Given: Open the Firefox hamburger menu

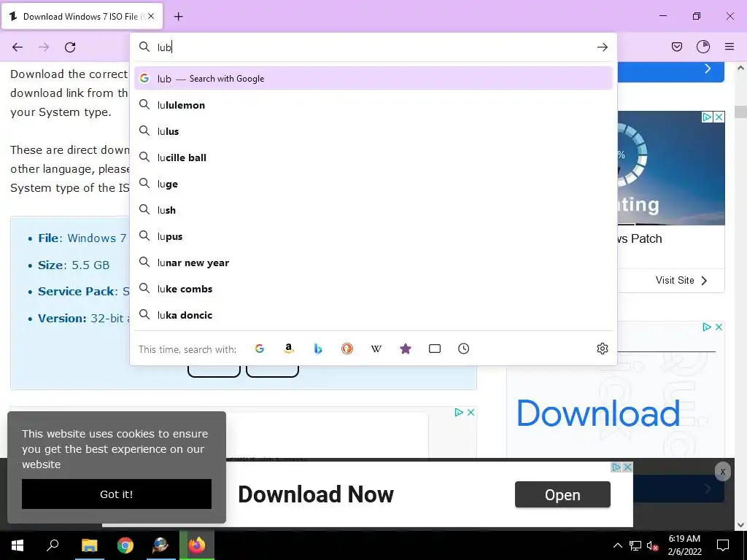Looking at the screenshot, I should tap(729, 47).
